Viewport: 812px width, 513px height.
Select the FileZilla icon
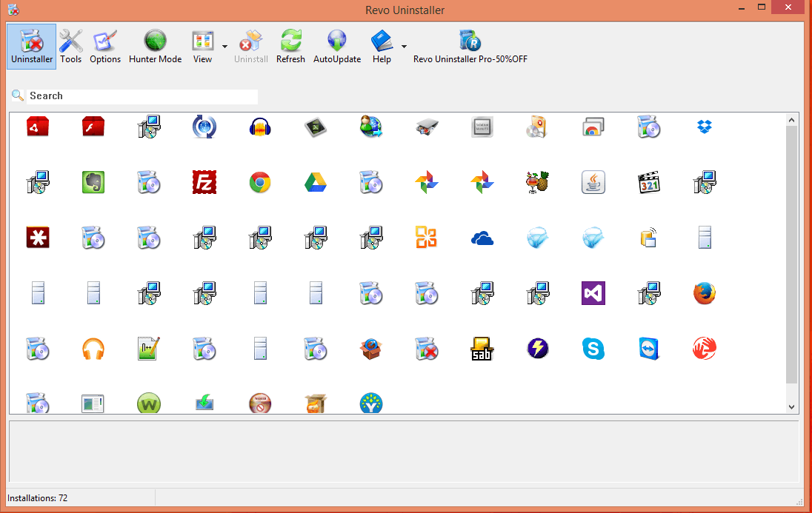click(x=204, y=182)
